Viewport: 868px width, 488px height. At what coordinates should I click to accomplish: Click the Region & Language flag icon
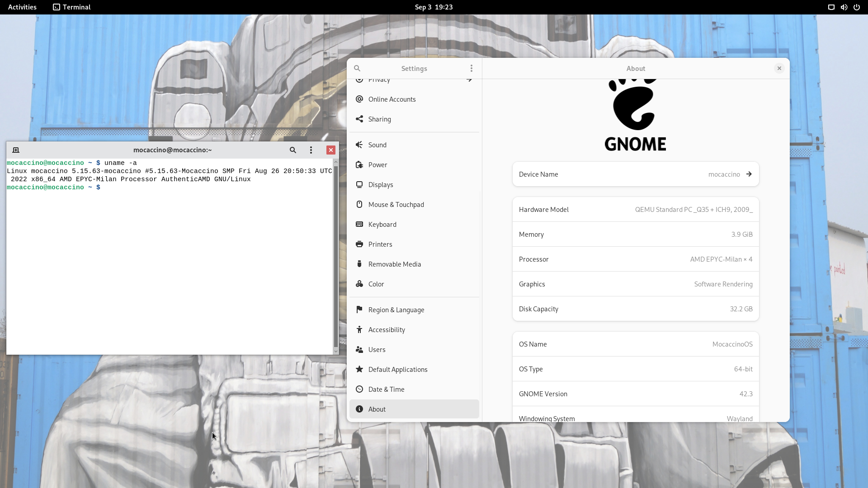pyautogui.click(x=359, y=310)
